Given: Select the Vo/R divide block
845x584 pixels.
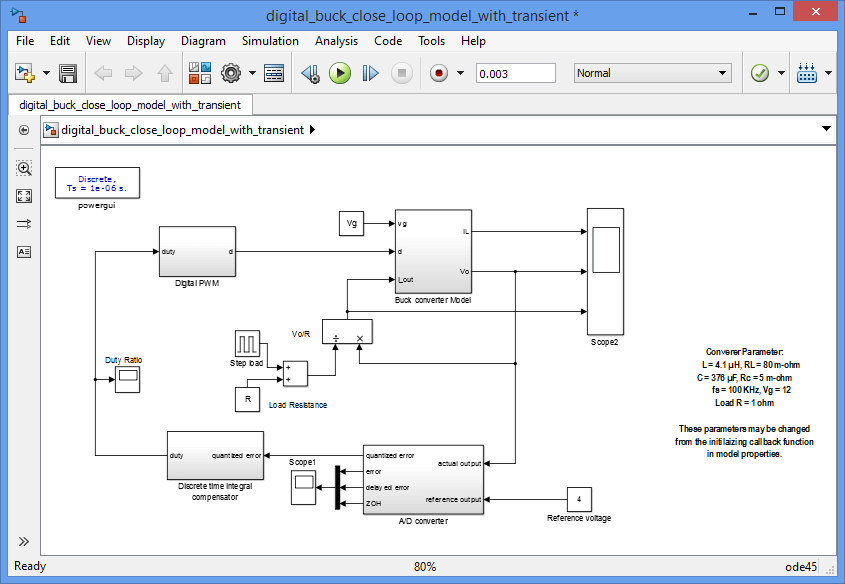Looking at the screenshot, I should click(x=347, y=331).
